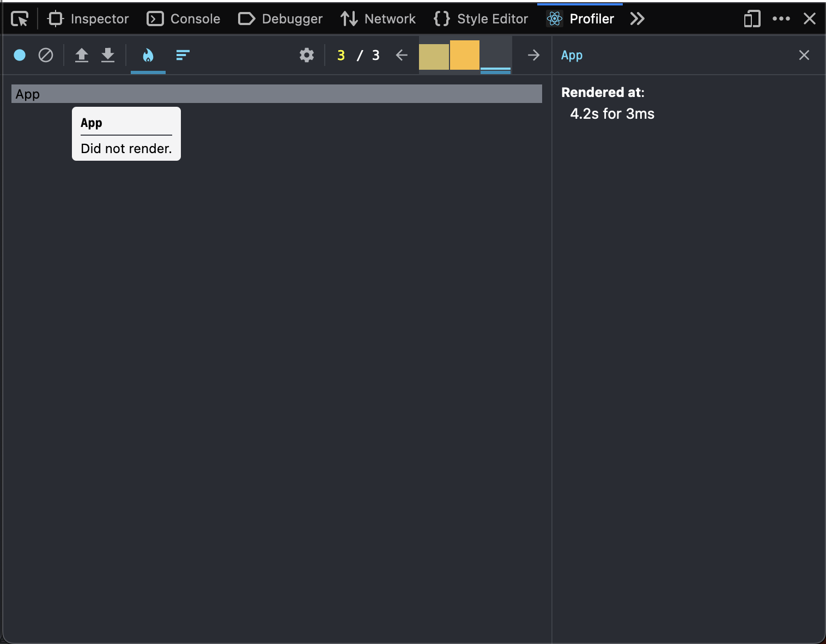Select the commit index number field
Screen dimensions: 826x644
point(341,56)
